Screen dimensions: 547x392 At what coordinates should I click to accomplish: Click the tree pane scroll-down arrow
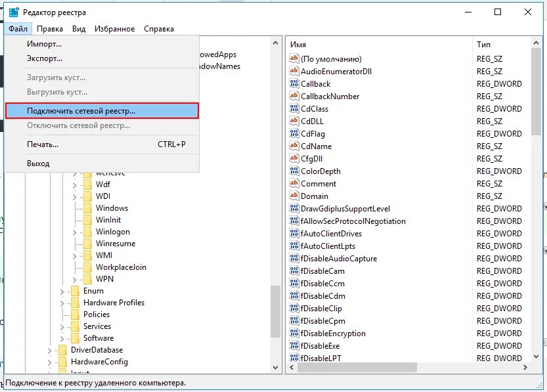275,367
